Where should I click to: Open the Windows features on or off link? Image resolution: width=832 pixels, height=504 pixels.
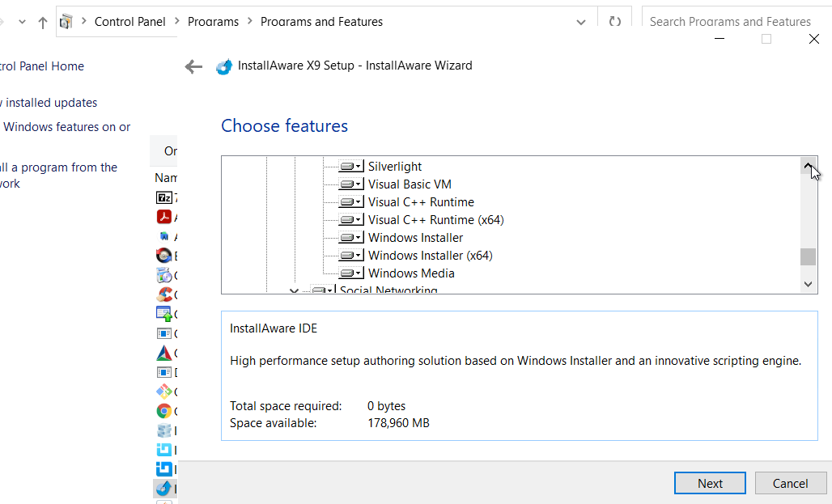click(66, 127)
